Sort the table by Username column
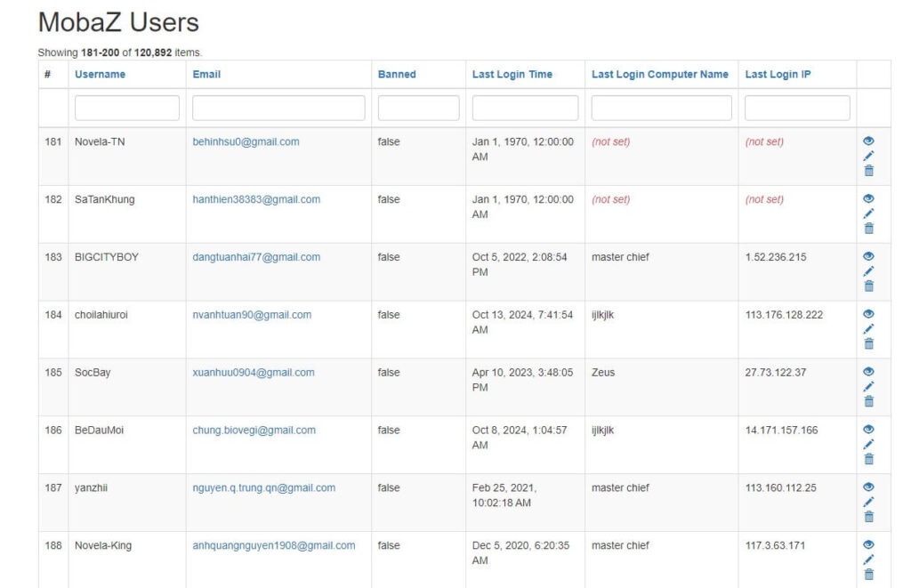Screen dimensions: 911x588 coord(100,75)
